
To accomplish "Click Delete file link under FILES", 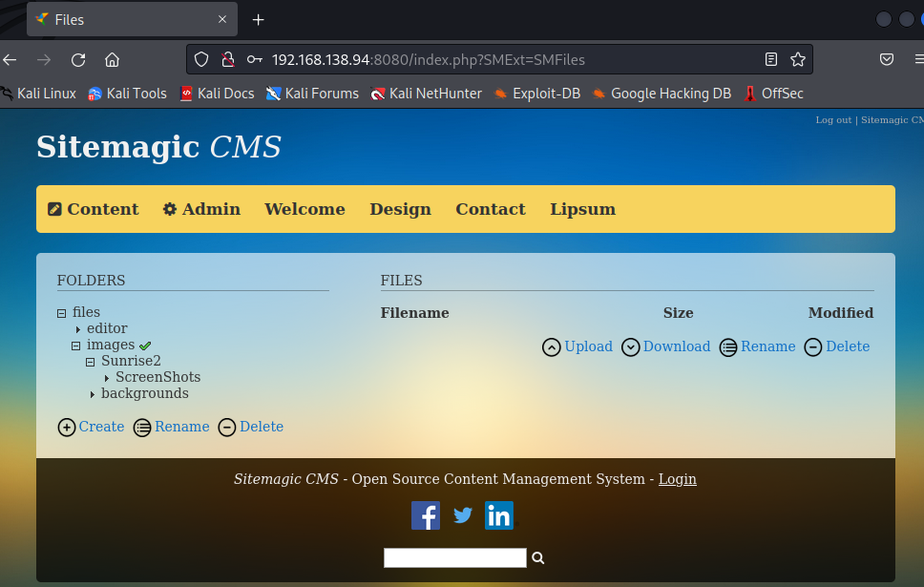I will [x=837, y=346].
